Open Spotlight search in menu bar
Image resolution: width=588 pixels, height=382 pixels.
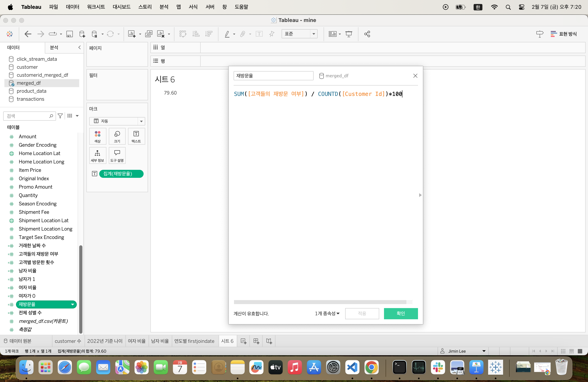[508, 7]
